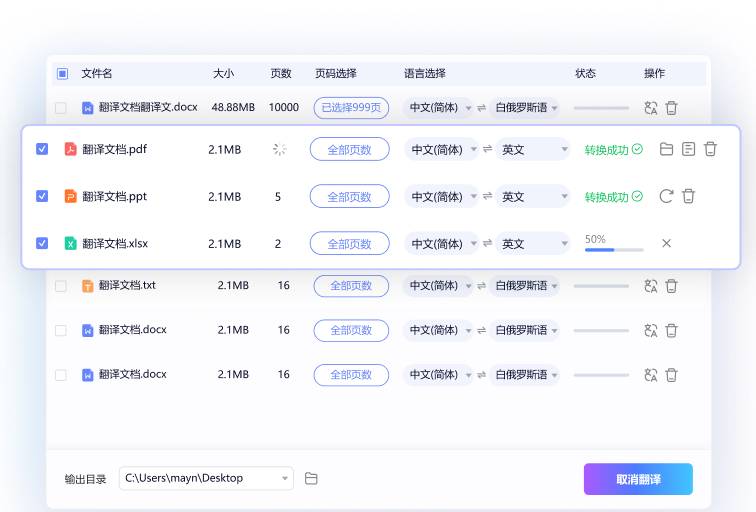Swap languages in the 翻译文档.ppt row

click(487, 196)
